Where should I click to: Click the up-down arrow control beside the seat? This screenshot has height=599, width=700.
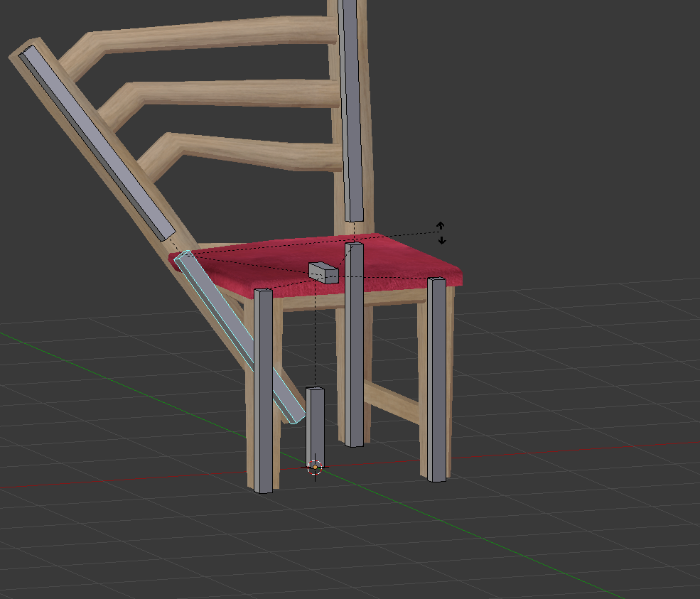point(441,232)
